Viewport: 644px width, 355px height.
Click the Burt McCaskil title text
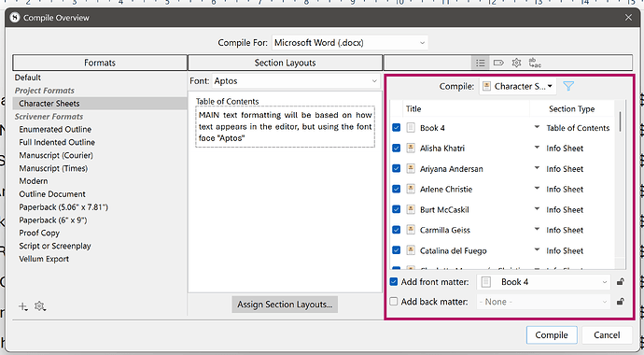pyautogui.click(x=444, y=209)
